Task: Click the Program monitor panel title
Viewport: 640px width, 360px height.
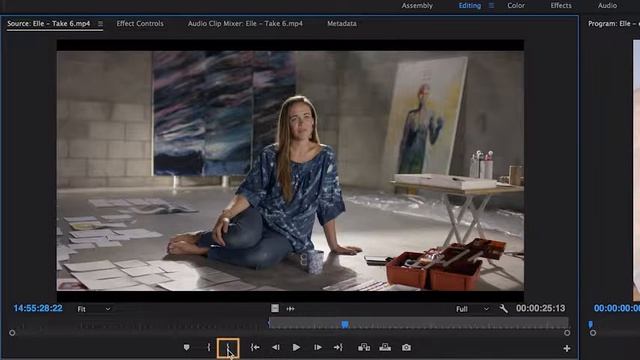Action: click(613, 24)
